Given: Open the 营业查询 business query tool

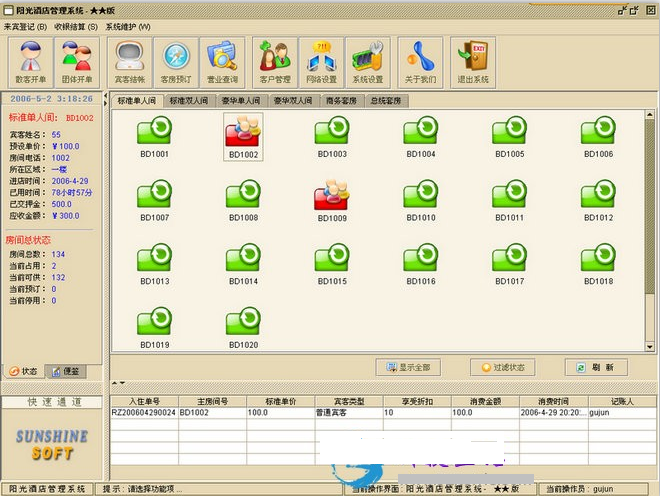Looking at the screenshot, I should pyautogui.click(x=222, y=62).
